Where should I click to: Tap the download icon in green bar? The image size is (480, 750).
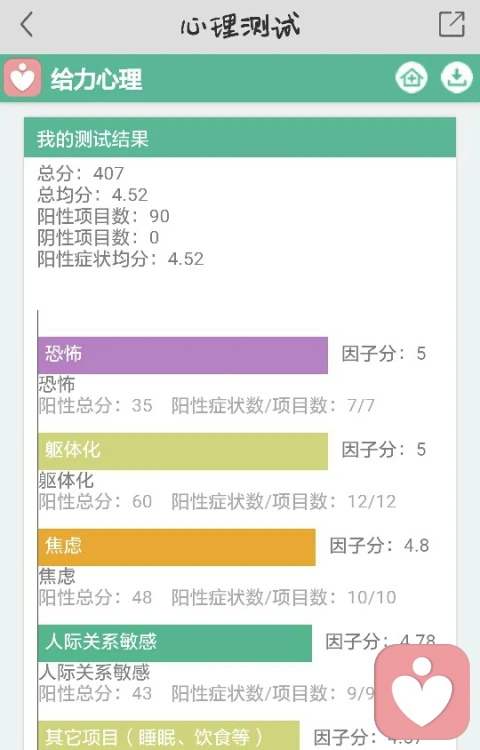click(457, 77)
